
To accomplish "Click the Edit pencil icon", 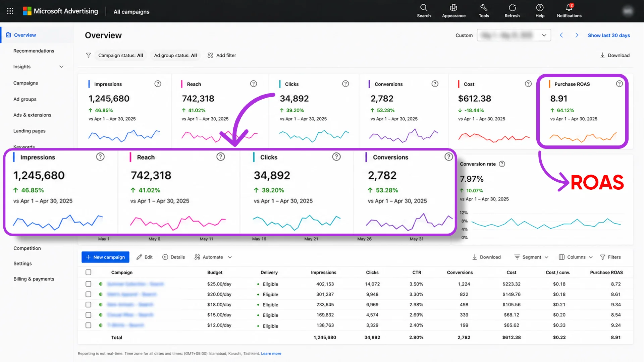I will click(139, 257).
